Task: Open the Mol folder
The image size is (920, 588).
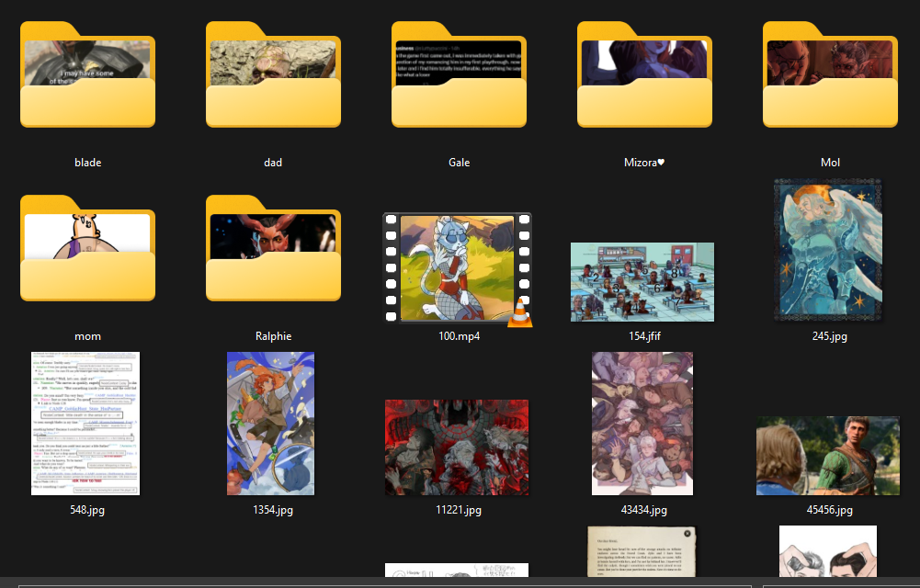Action: (830, 74)
